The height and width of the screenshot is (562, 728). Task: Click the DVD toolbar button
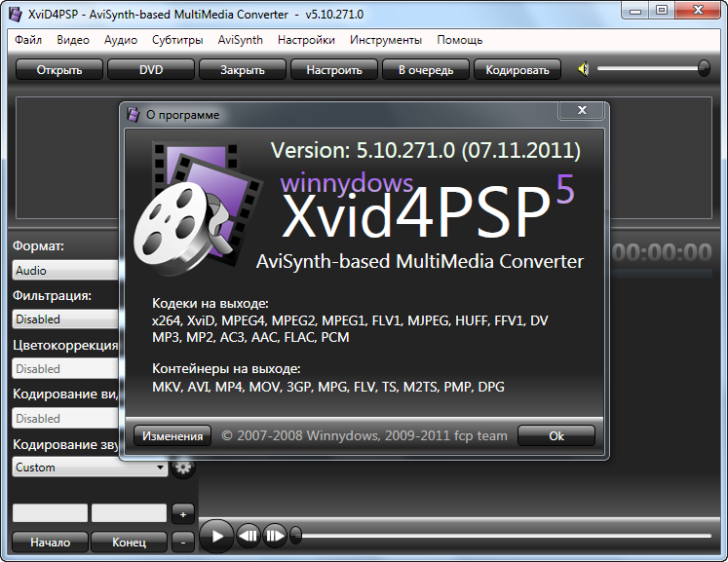point(151,69)
